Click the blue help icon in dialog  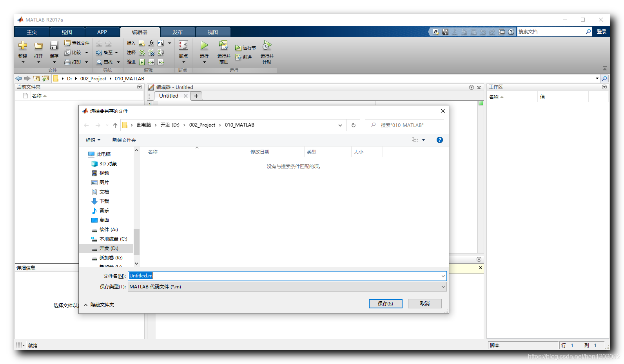click(x=439, y=140)
